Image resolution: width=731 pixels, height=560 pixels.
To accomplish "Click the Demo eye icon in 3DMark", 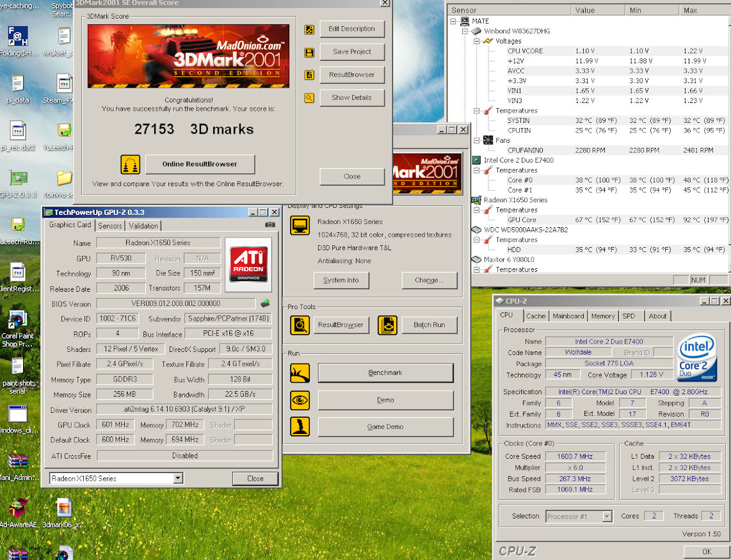I will (x=300, y=400).
